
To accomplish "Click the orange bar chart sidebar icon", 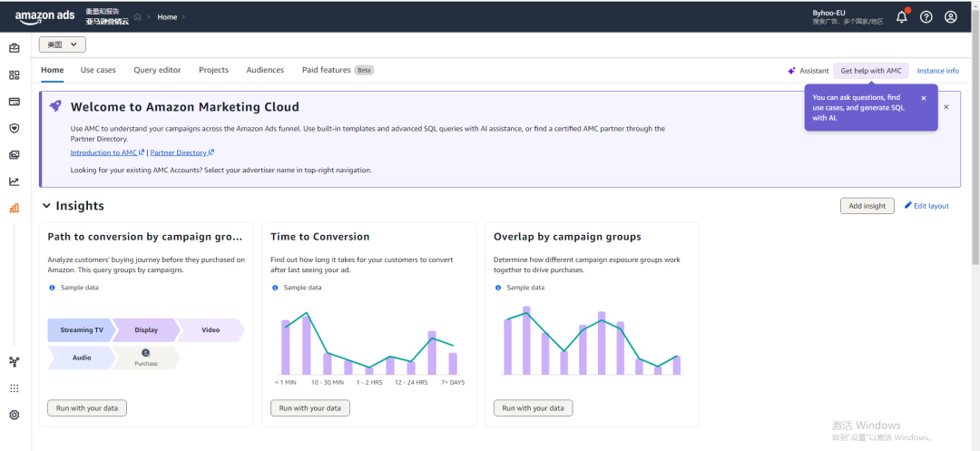I will click(14, 208).
